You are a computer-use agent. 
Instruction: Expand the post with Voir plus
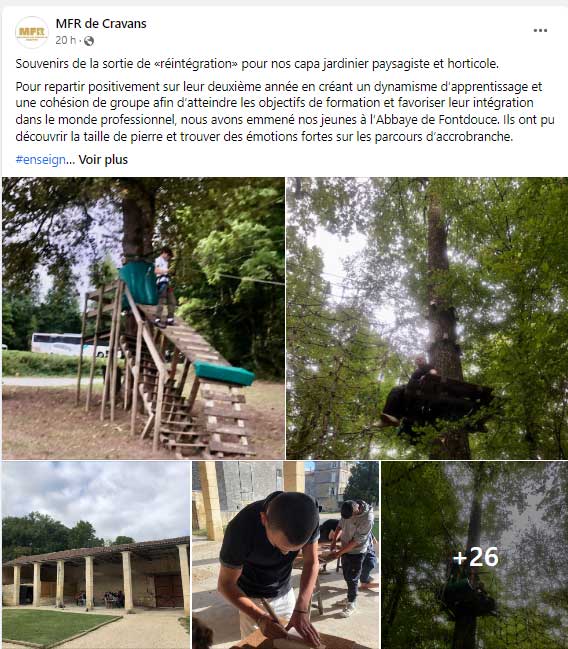[103, 160]
